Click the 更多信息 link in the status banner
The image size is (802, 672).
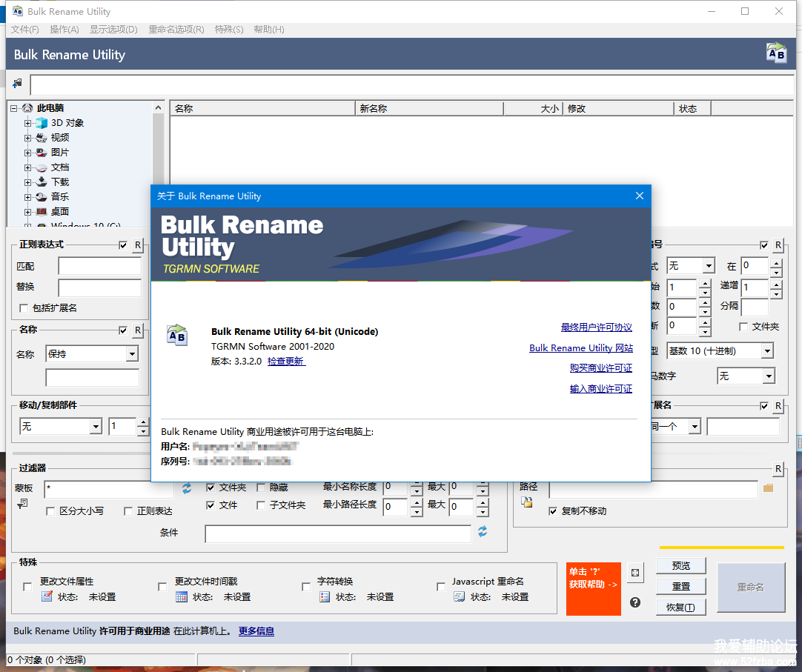(x=256, y=631)
